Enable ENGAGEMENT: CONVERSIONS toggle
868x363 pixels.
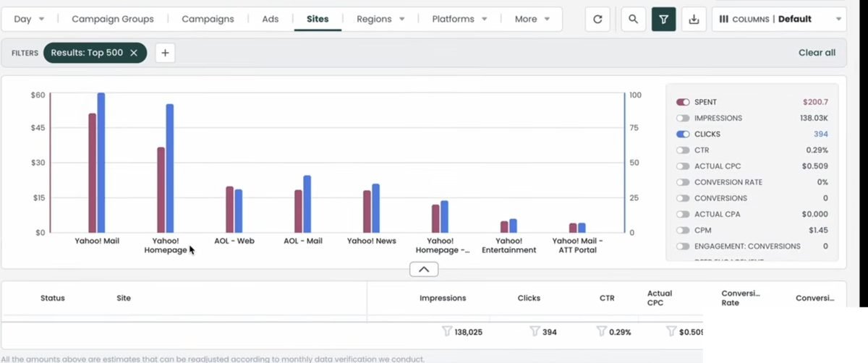tap(683, 247)
